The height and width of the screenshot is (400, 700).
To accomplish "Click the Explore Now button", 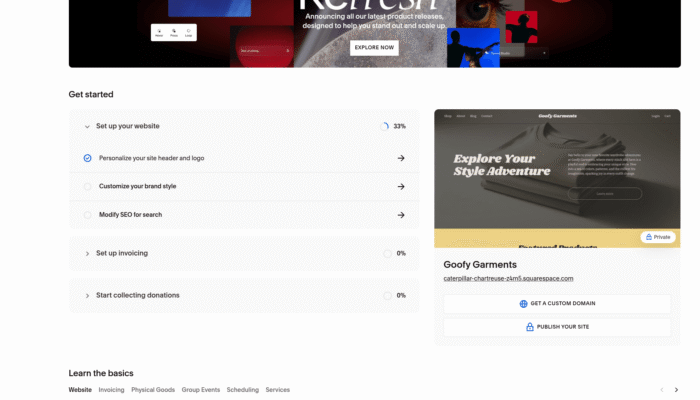I will pos(374,47).
